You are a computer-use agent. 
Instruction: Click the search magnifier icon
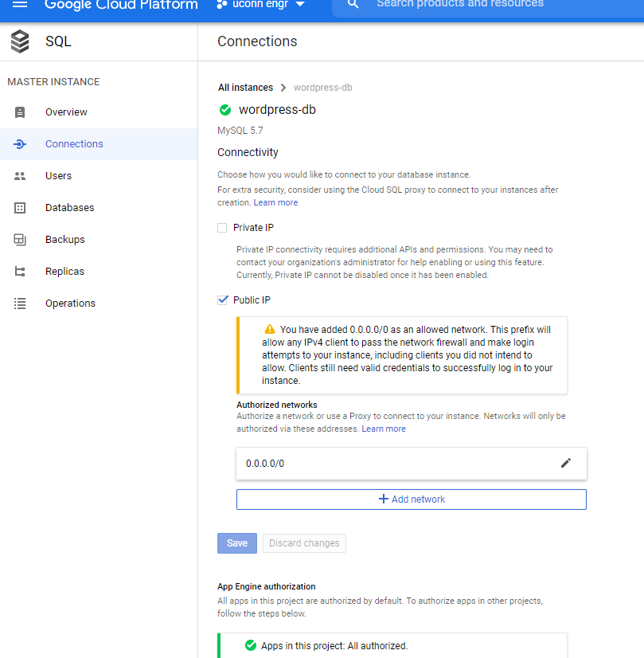(353, 4)
